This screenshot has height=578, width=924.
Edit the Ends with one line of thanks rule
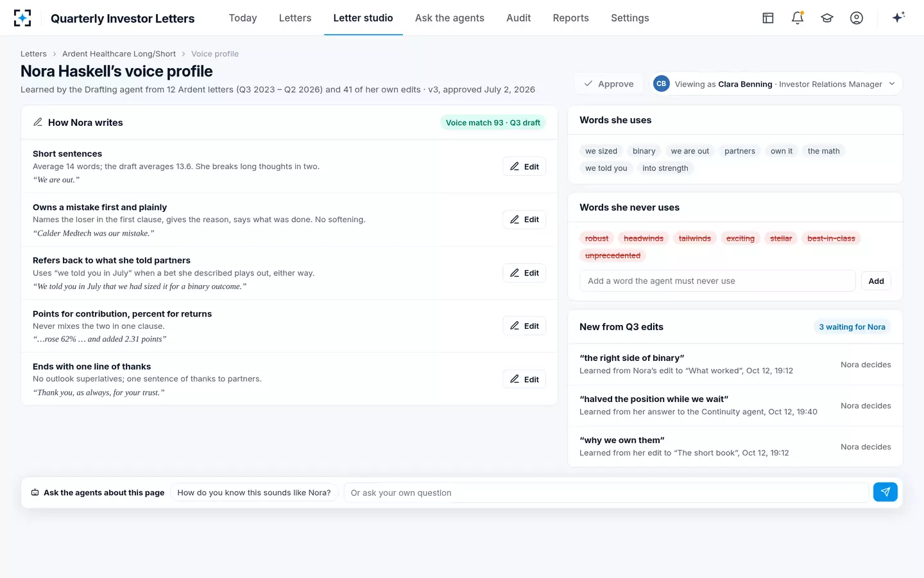(524, 380)
